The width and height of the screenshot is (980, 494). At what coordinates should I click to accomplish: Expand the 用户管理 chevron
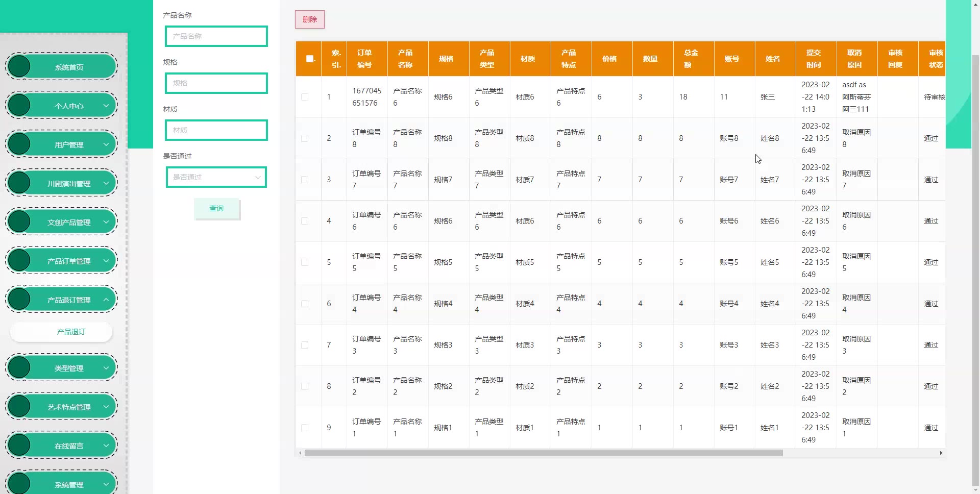(106, 144)
